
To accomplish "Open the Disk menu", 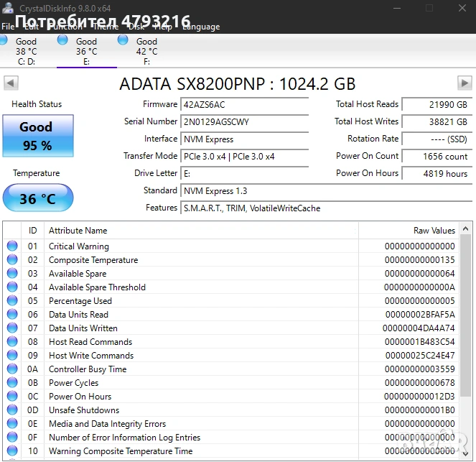I will coord(136,27).
